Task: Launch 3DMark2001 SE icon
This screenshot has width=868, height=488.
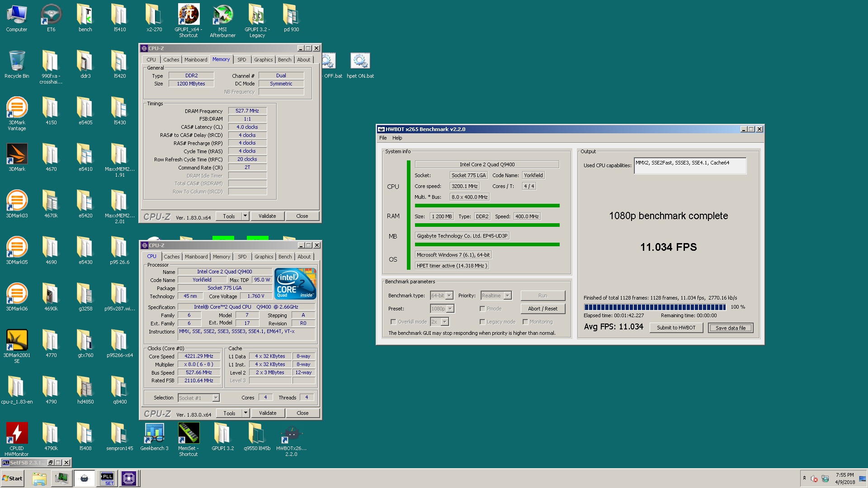Action: click(17, 346)
